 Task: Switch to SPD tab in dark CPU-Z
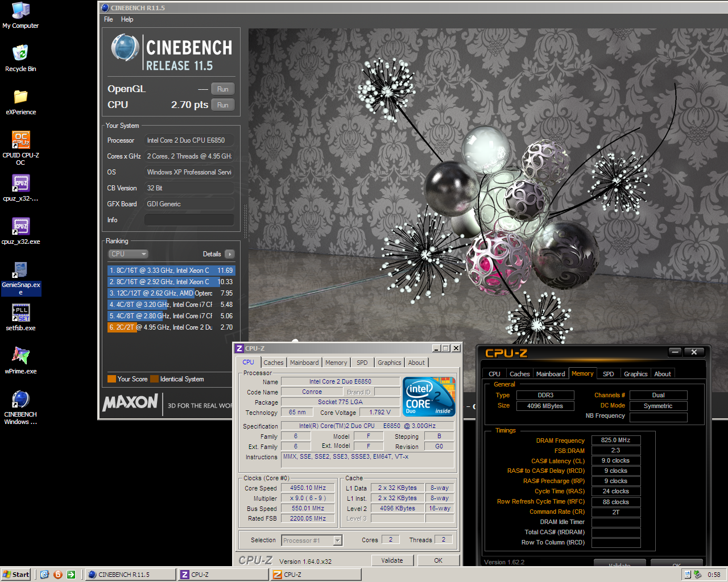(x=609, y=374)
